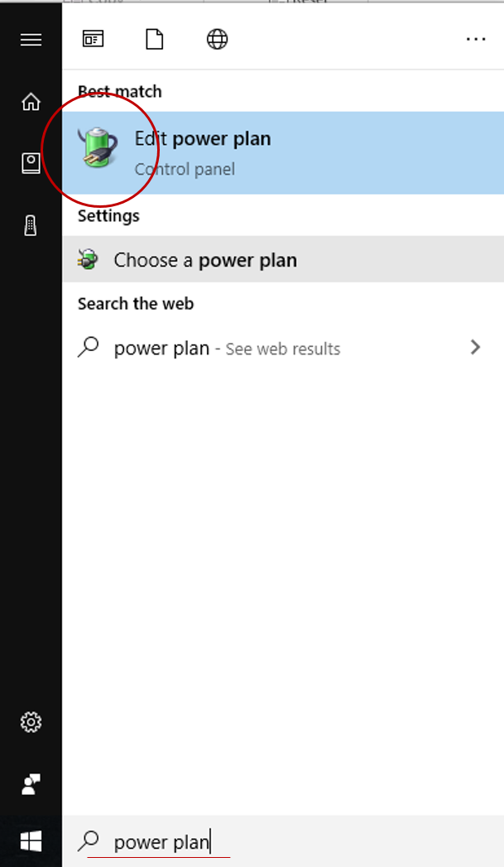The width and height of the screenshot is (504, 867).
Task: Expand the navigation pane with the hamburger icon
Action: [31, 40]
